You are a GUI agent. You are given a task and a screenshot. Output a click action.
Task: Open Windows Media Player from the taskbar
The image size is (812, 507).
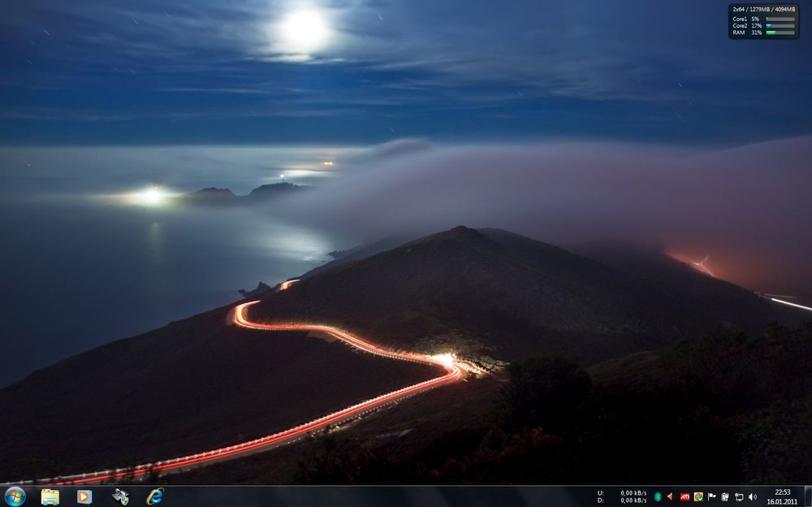[x=84, y=496]
